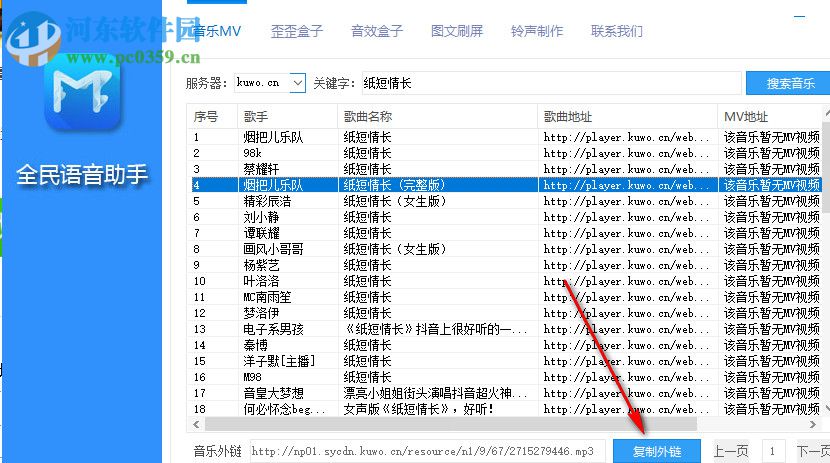
Task: Click the song address cell in row 1
Action: click(x=627, y=137)
